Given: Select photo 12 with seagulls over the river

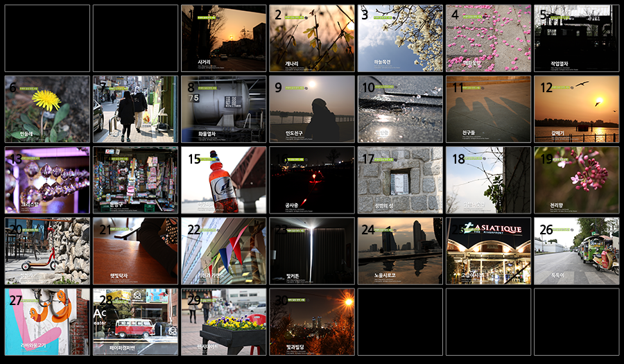Looking at the screenshot, I should click(576, 109).
